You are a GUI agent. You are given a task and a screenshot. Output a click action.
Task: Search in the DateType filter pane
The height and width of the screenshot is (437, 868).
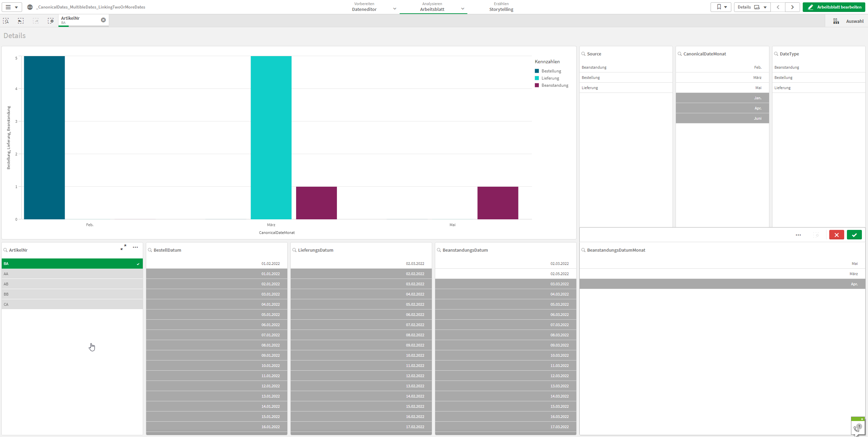tap(776, 54)
